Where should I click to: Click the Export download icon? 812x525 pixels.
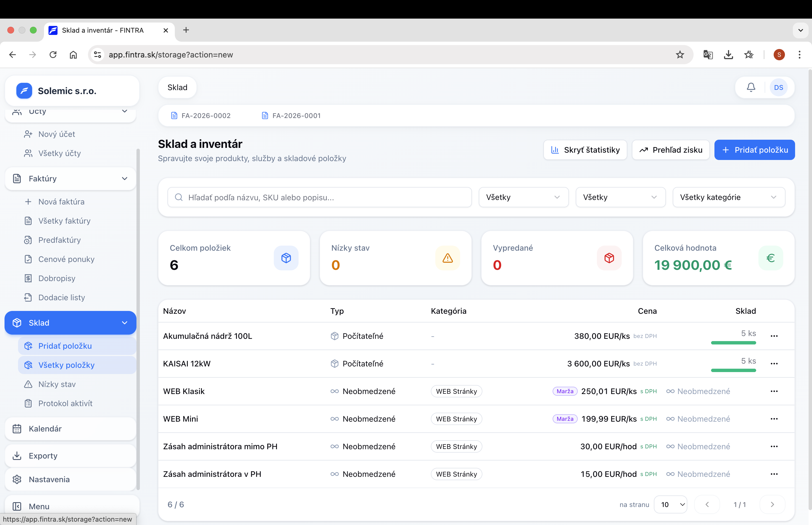[17, 456]
